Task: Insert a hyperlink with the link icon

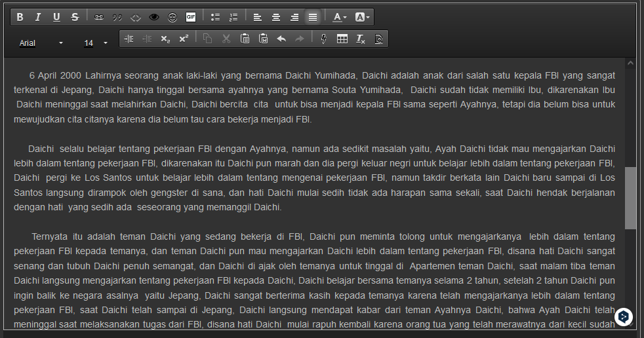Action: [x=99, y=17]
